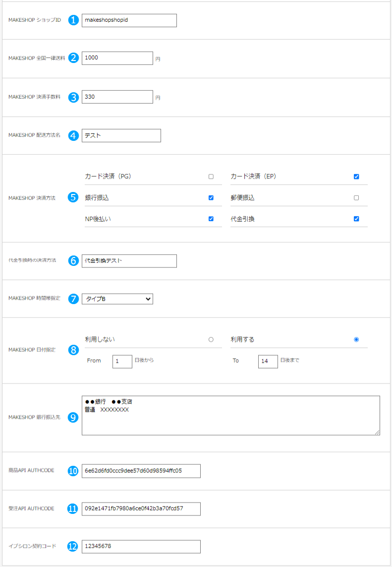Open the タイプB time slot dropdown
The width and height of the screenshot is (392, 567).
[117, 299]
